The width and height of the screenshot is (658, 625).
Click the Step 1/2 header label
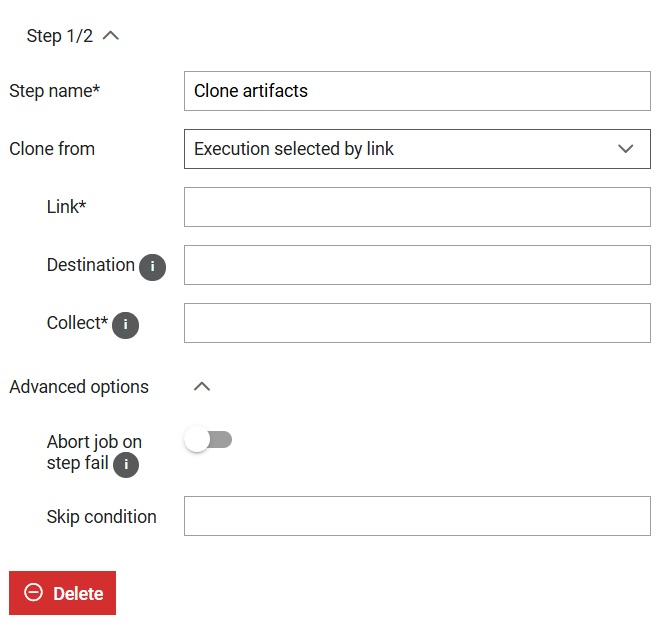(x=60, y=36)
